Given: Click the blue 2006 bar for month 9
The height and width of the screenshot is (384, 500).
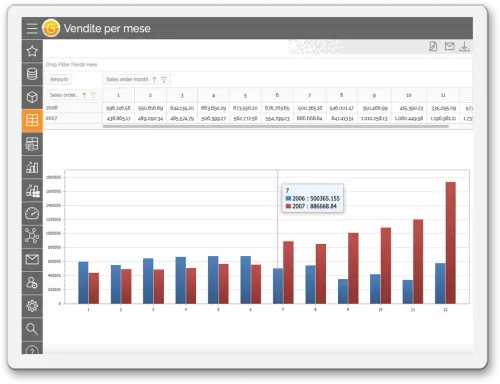Looking at the screenshot, I should (x=343, y=291).
